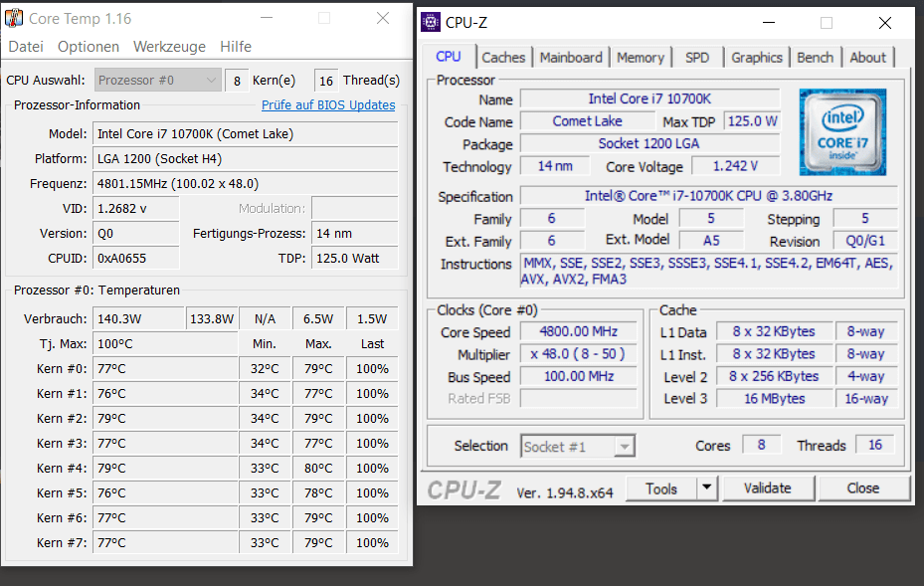Viewport: 924px width, 586px height.
Task: Switch to the Mainboard tab in CPU-Z
Action: (571, 58)
